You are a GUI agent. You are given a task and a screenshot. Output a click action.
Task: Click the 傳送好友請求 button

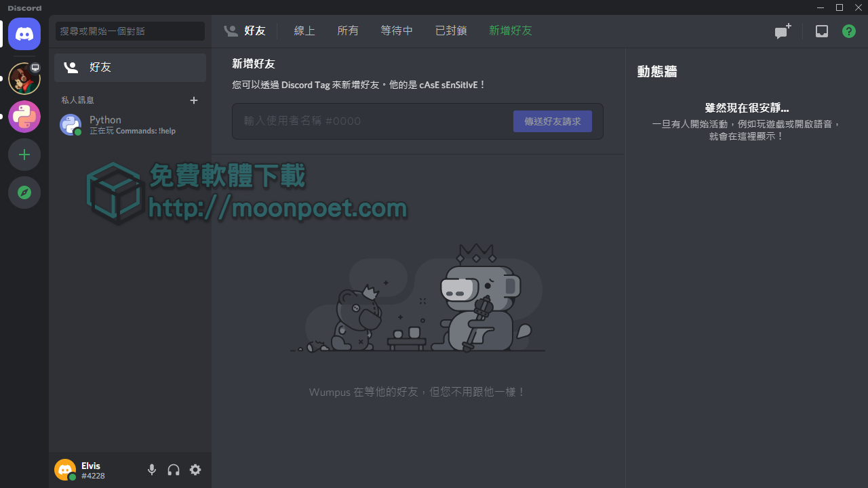coord(552,121)
